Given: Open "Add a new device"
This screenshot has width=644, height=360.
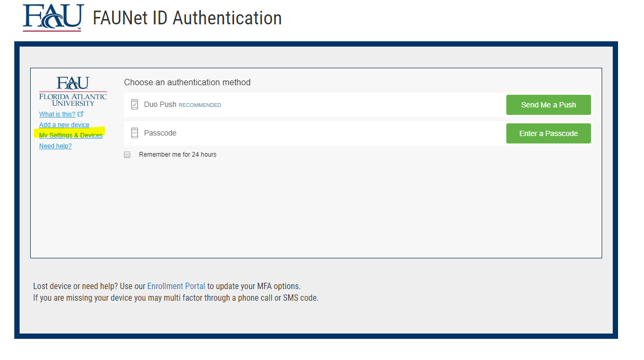Looking at the screenshot, I should click(x=64, y=124).
